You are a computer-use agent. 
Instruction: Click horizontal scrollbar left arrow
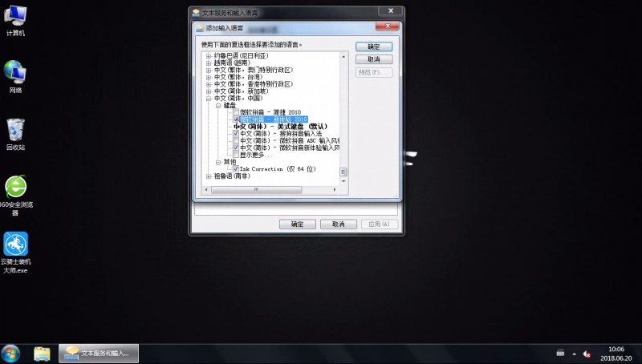pyautogui.click(x=206, y=190)
